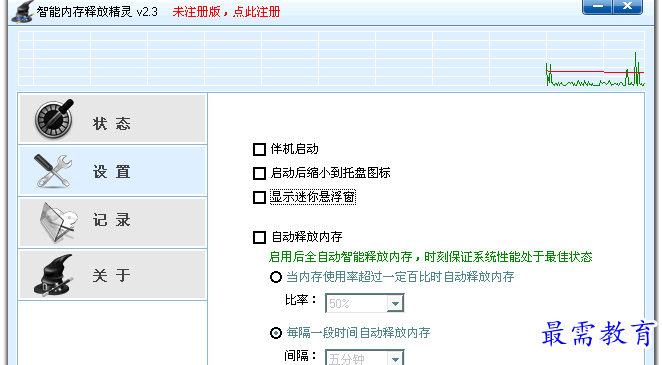663x365 pixels.
Task: Select the 当内存使用率超过一定百分比时自动释放内存 radio button
Action: pyautogui.click(x=276, y=277)
